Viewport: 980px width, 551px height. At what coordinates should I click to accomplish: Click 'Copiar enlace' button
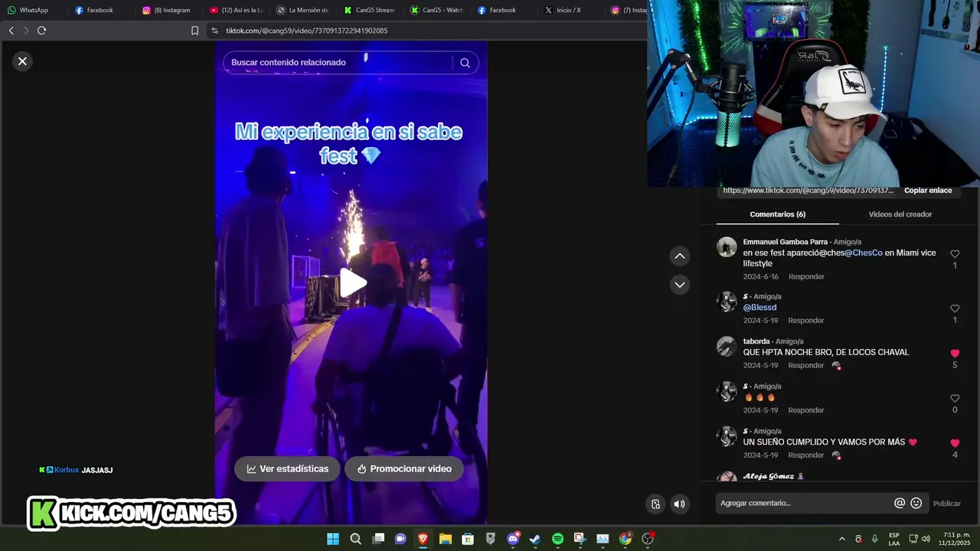(x=928, y=191)
